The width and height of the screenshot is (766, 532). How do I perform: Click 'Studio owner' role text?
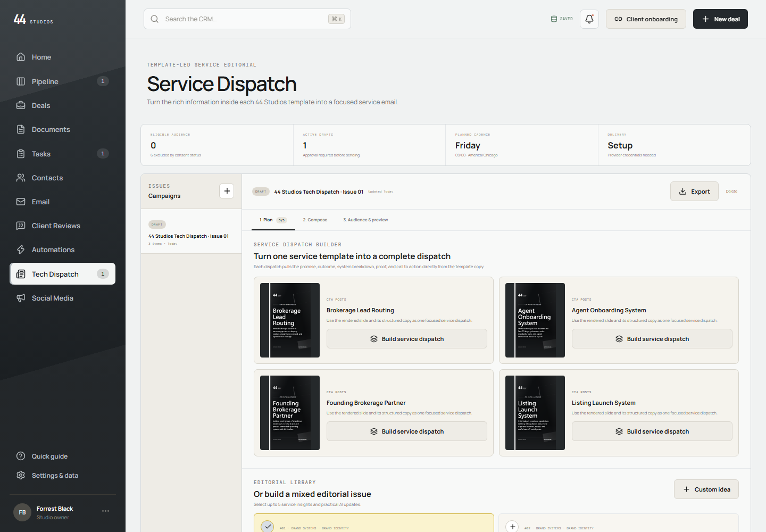tap(53, 517)
